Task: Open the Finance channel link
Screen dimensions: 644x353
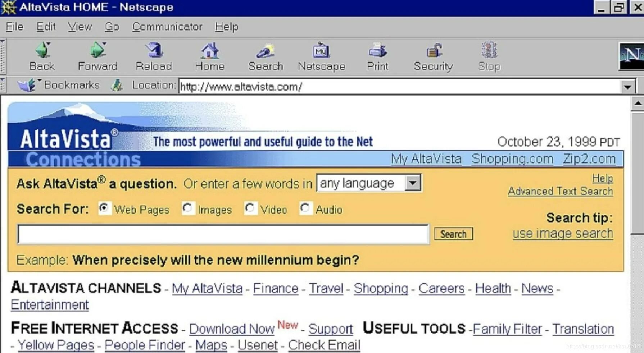Action: tap(276, 288)
